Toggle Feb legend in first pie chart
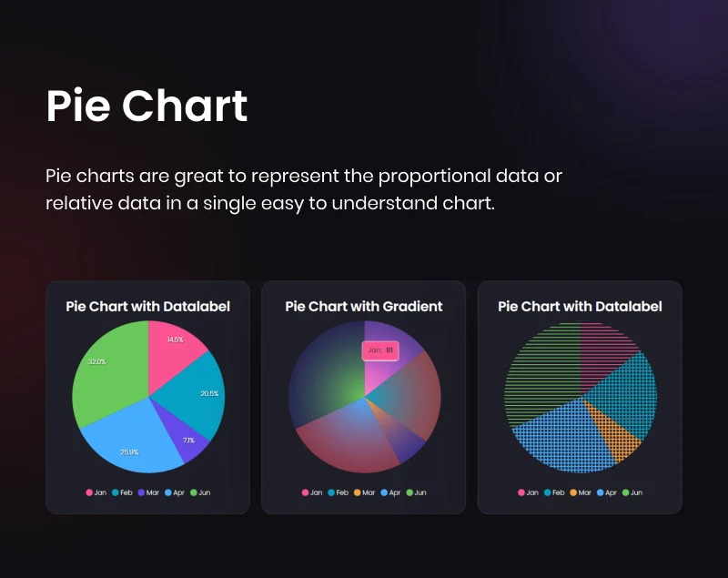 [122, 492]
